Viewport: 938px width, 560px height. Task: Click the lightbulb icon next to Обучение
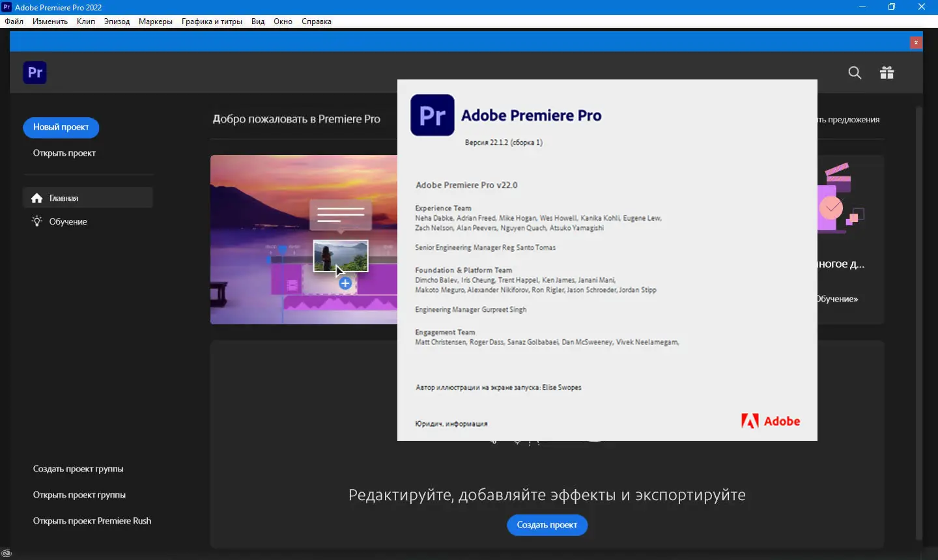pyautogui.click(x=37, y=221)
